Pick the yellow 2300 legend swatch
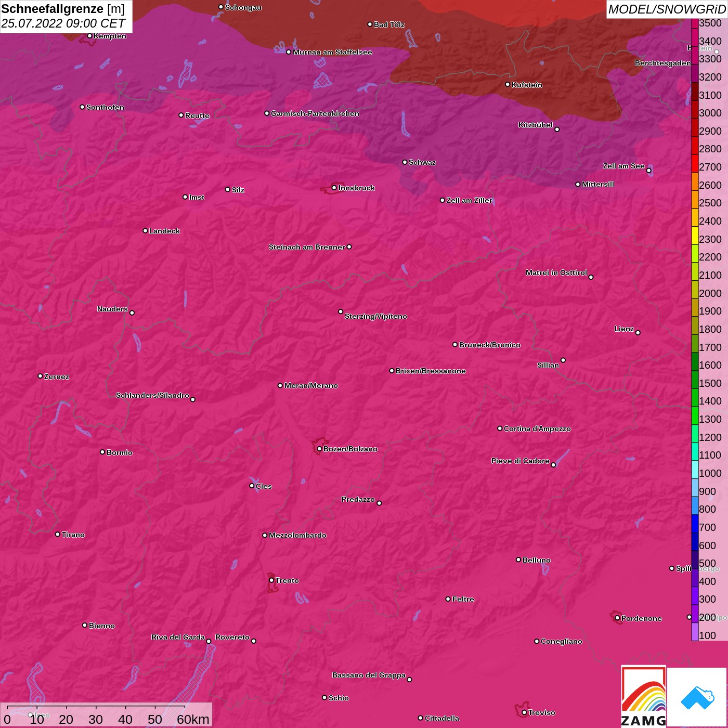This screenshot has width=728, height=728. (695, 236)
